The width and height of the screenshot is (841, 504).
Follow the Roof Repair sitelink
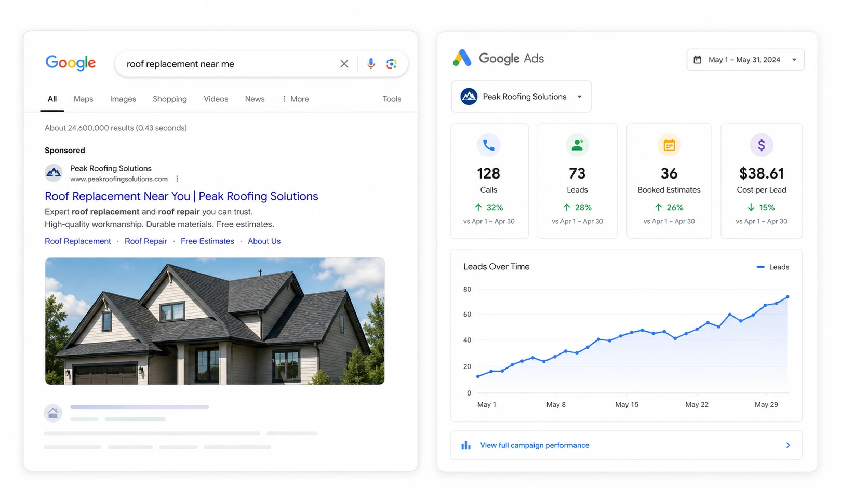146,241
